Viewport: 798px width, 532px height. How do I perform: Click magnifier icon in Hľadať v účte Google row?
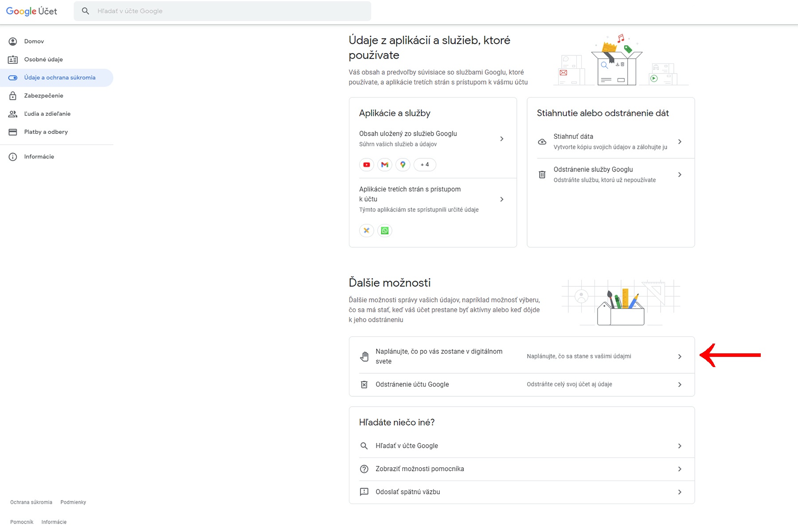[x=364, y=446]
